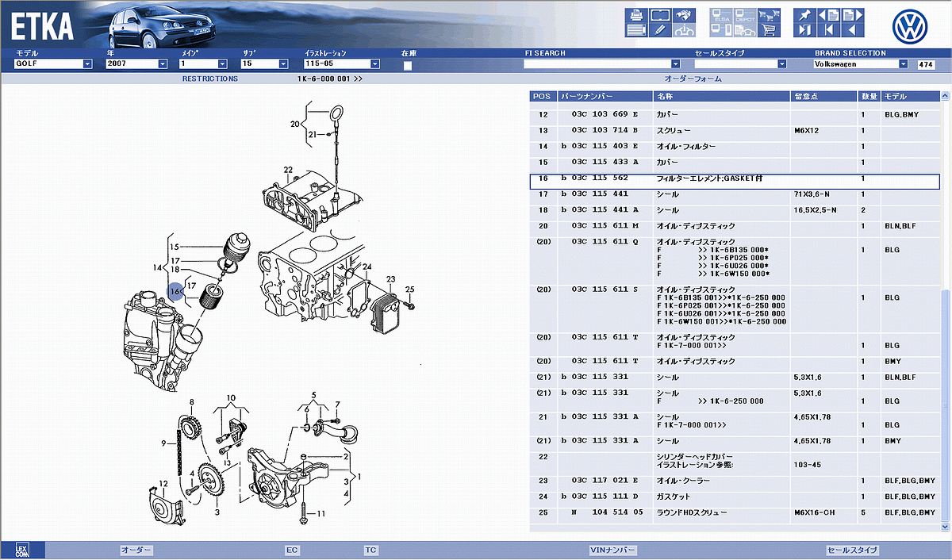Click the computer icon below ELSA
Image resolution: width=952 pixels, height=560 pixels.
click(721, 30)
